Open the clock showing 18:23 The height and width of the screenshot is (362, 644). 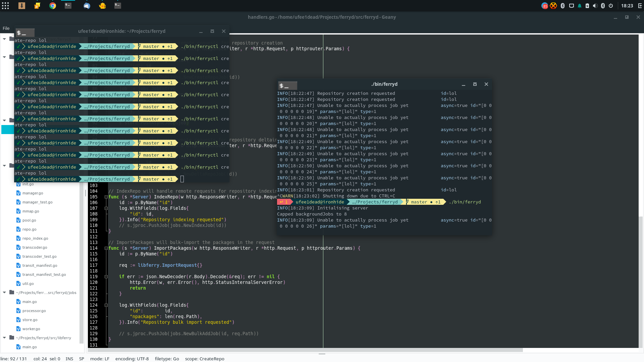pyautogui.click(x=627, y=6)
